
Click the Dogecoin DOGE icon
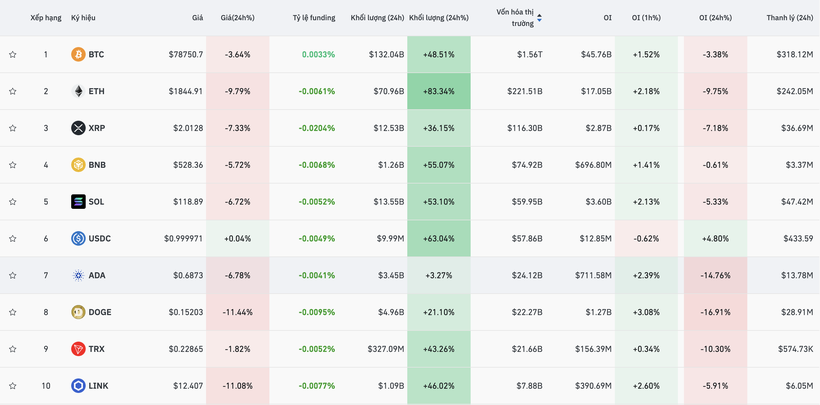click(78, 312)
